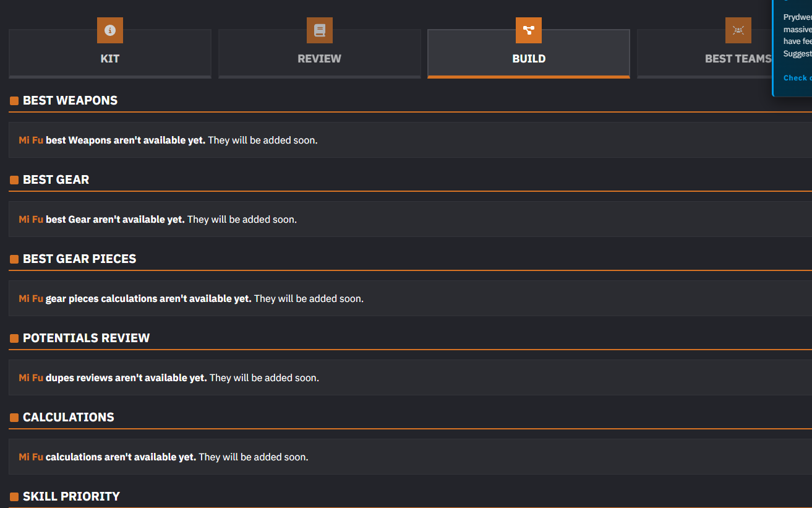The height and width of the screenshot is (508, 812).
Task: Click 'Mi Fu' in the best Gear notice
Action: point(31,219)
